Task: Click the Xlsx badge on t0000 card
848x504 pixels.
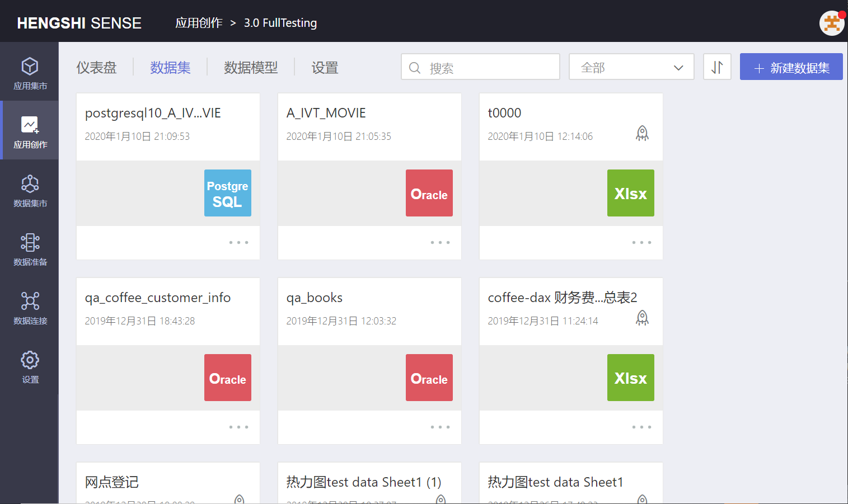Action: coord(631,193)
